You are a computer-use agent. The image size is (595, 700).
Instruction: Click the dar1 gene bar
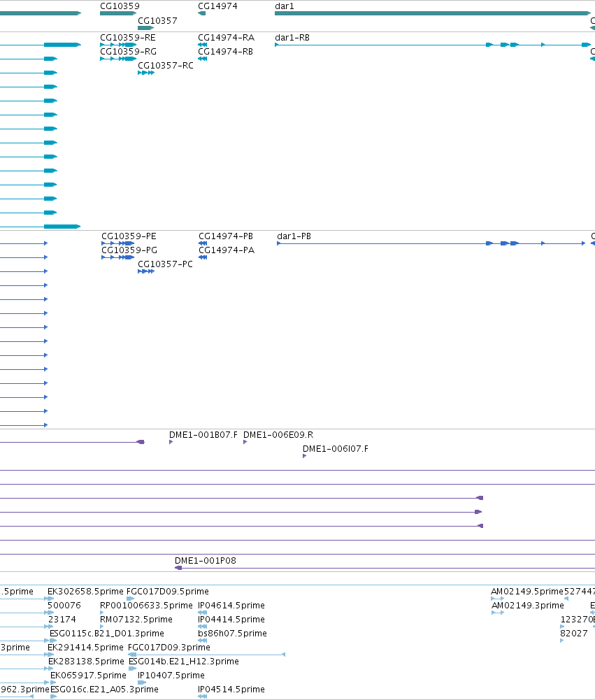(x=433, y=13)
